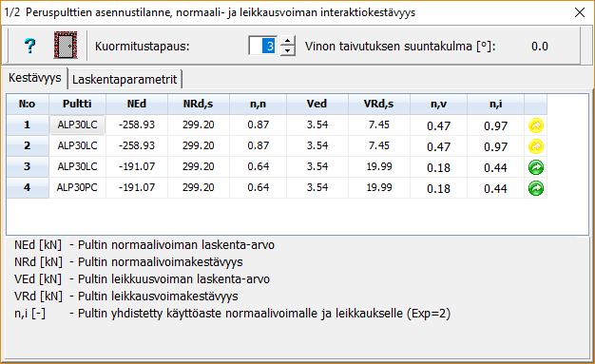
Task: Click Ved value 3.54 in row 2
Action: point(317,145)
